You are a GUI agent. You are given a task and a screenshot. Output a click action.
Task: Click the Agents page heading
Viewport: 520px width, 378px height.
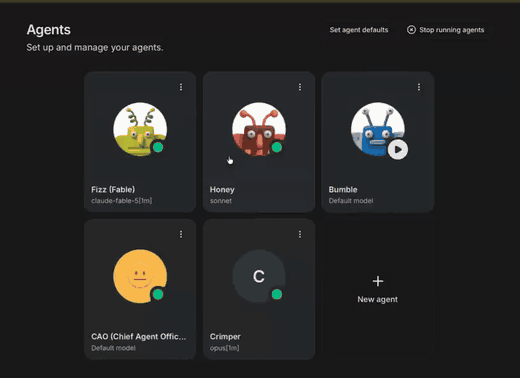coord(49,30)
